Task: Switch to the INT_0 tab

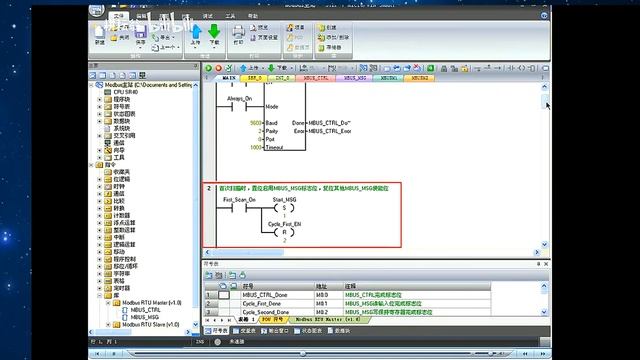Action: 282,78
